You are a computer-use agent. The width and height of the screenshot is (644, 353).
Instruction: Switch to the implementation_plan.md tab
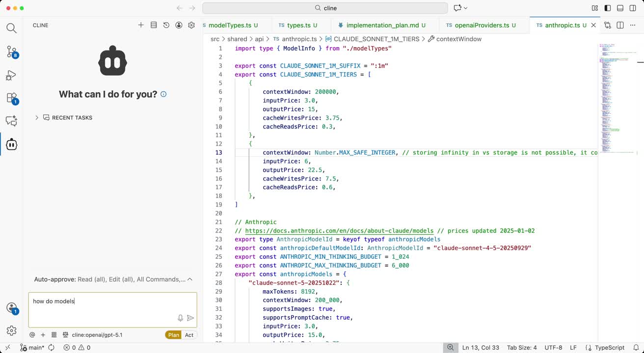point(382,25)
